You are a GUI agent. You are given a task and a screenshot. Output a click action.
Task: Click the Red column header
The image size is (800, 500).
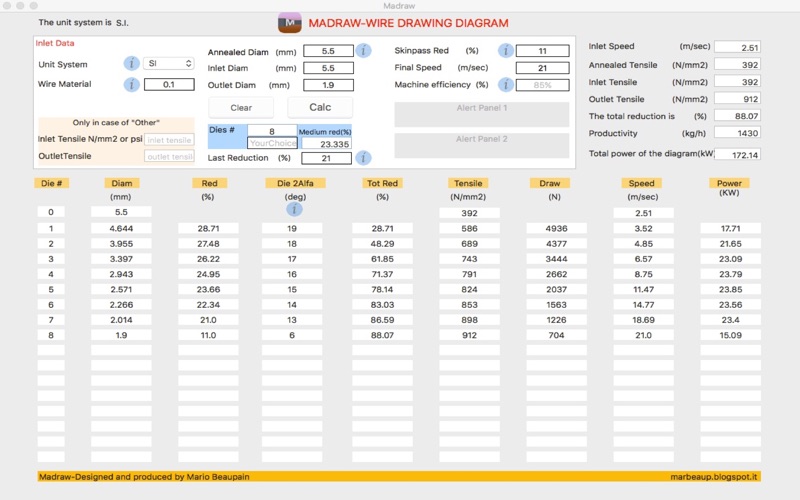(x=209, y=183)
